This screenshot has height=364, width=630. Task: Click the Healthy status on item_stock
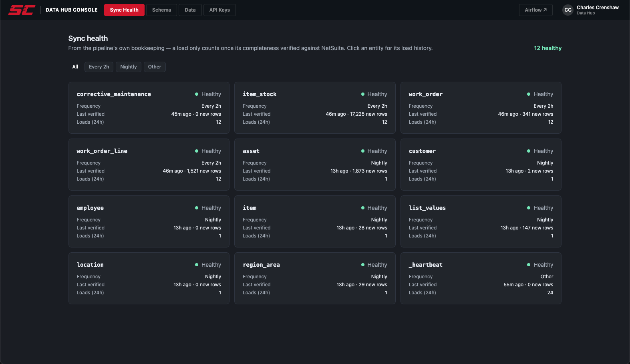[x=374, y=94]
